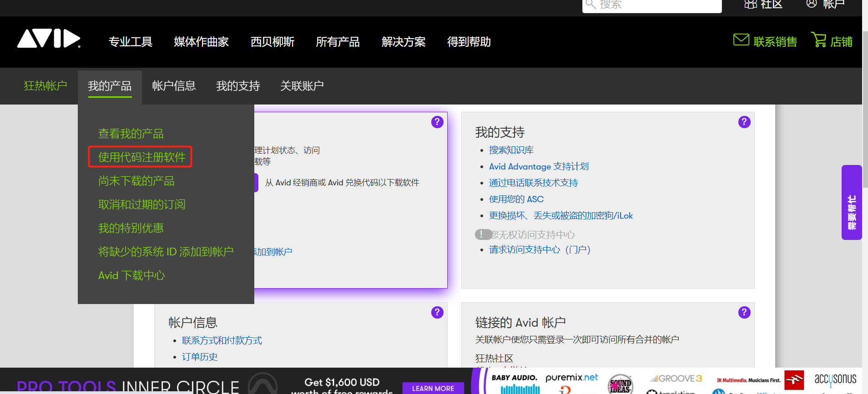Select the 我的支持 tab
The image size is (868, 394).
point(238,86)
